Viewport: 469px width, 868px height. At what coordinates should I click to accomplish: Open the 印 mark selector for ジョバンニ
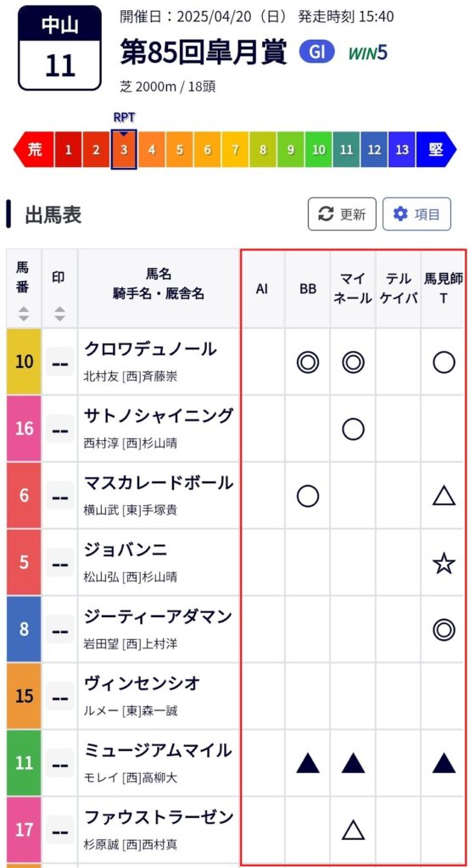59,563
